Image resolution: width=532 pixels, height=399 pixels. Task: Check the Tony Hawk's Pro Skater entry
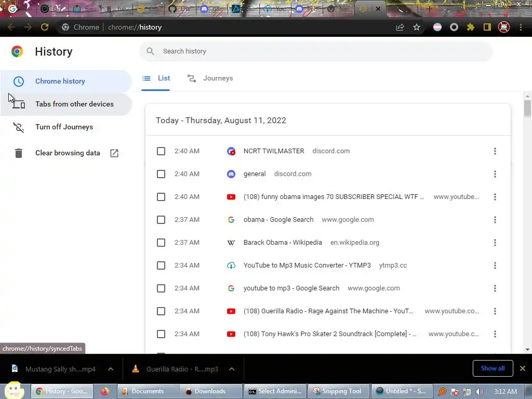pyautogui.click(x=161, y=334)
